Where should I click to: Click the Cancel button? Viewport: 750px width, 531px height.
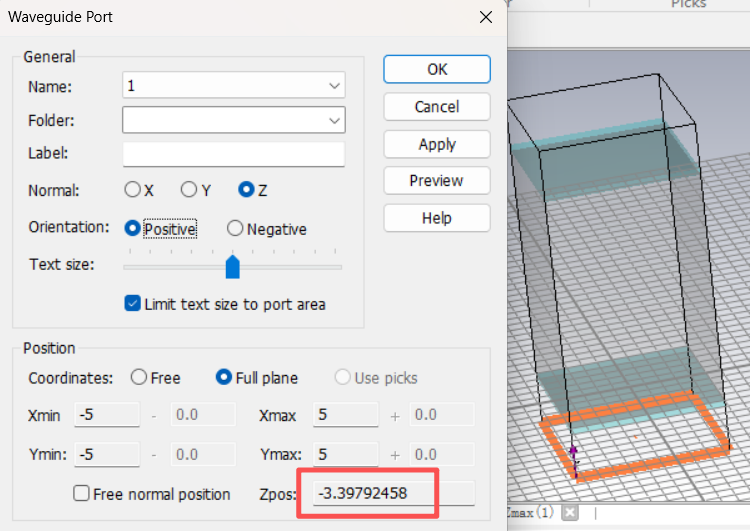coord(437,107)
